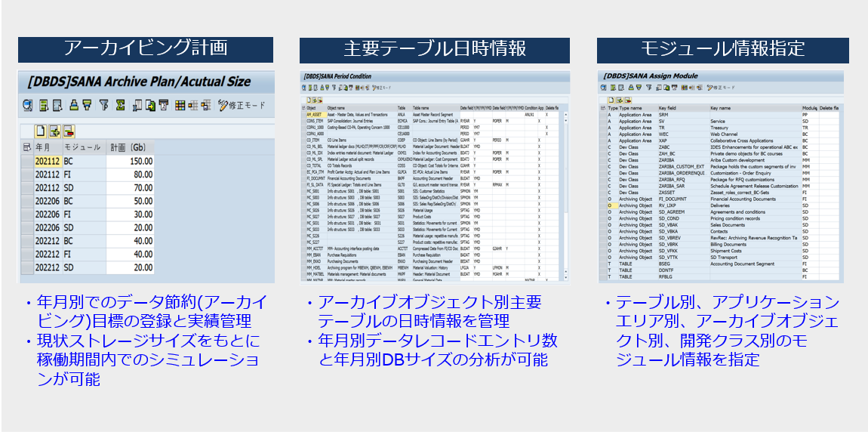
Task: Select the 70.00 plan cell
Action: (130, 188)
